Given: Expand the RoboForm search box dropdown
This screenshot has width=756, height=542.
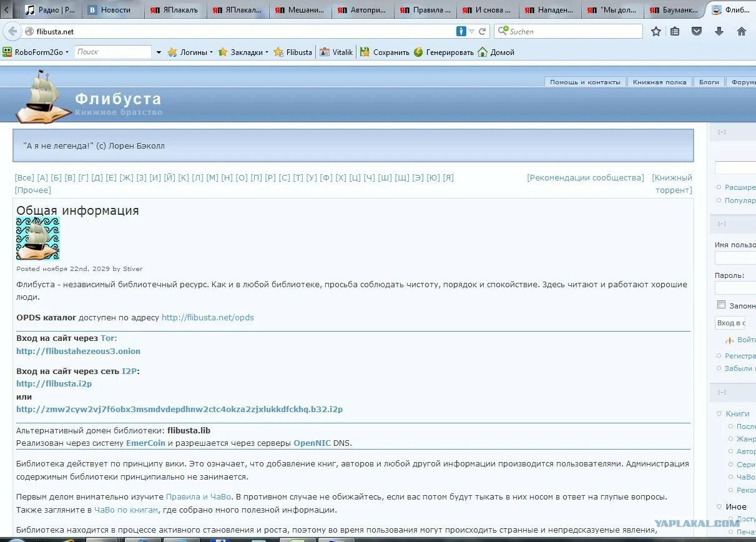Looking at the screenshot, I should [159, 52].
